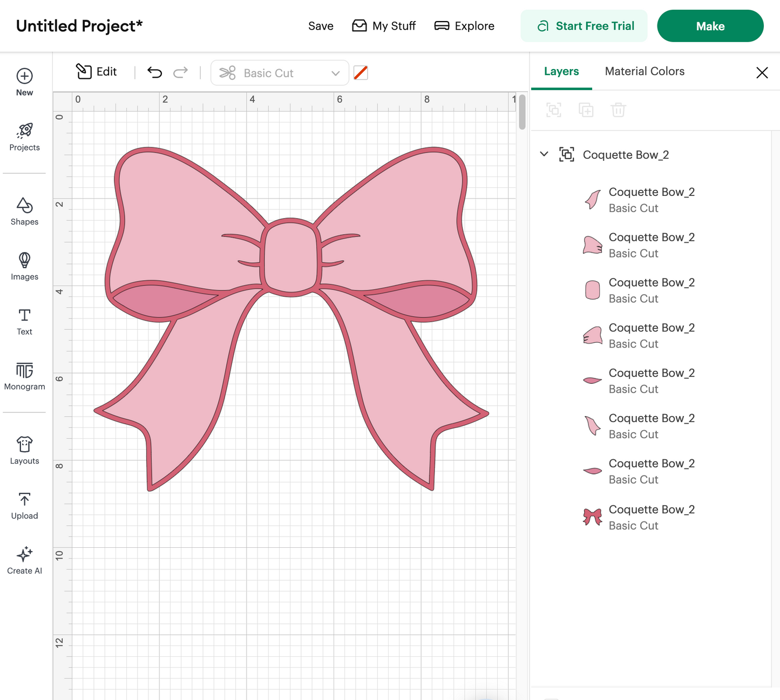Undo the last action
This screenshot has height=700, width=780.
[x=155, y=72]
